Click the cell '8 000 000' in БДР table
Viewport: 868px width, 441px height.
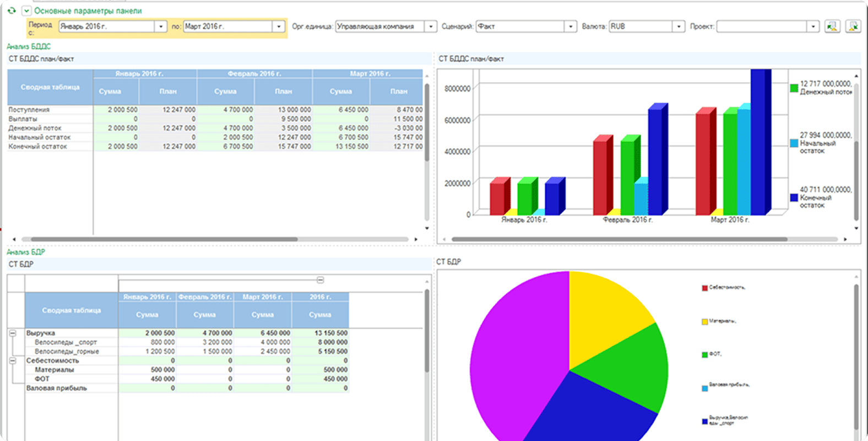[321, 342]
